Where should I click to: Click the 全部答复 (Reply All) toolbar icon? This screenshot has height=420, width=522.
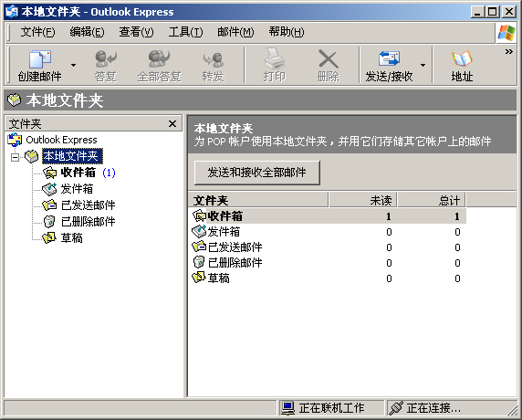pyautogui.click(x=159, y=59)
